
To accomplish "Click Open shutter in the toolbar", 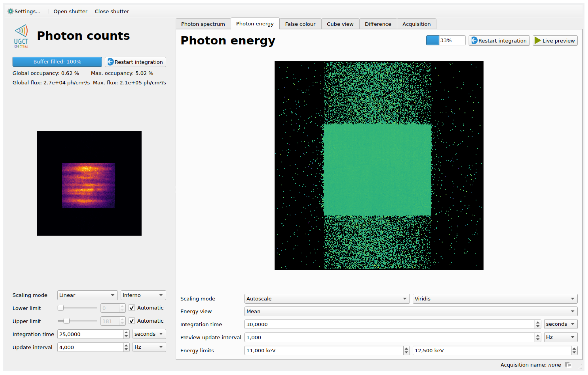I will [x=70, y=11].
